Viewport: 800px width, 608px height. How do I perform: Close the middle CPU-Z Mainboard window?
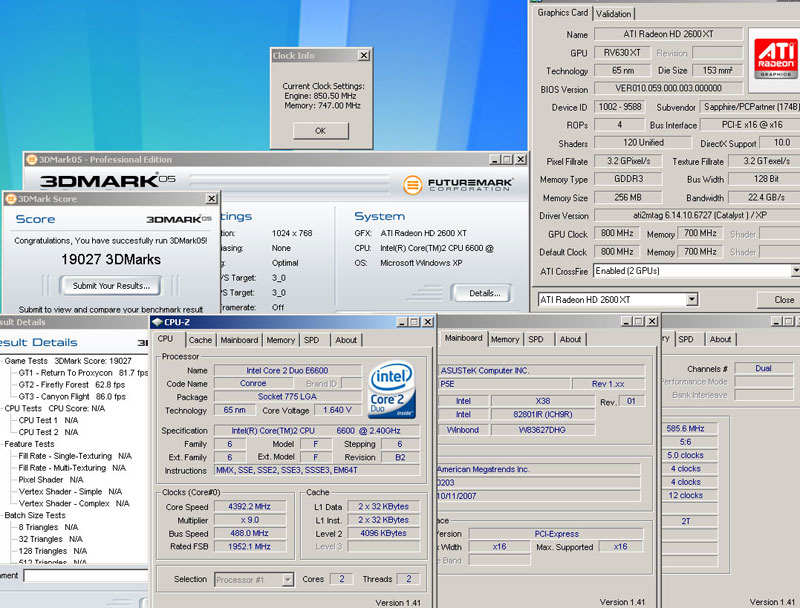[652, 321]
